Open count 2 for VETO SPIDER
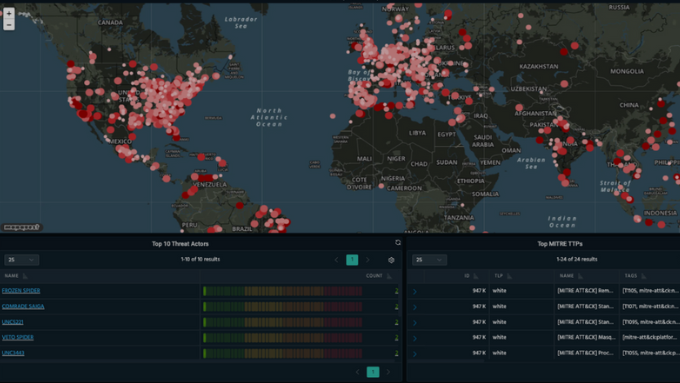The width and height of the screenshot is (680, 383). point(396,337)
